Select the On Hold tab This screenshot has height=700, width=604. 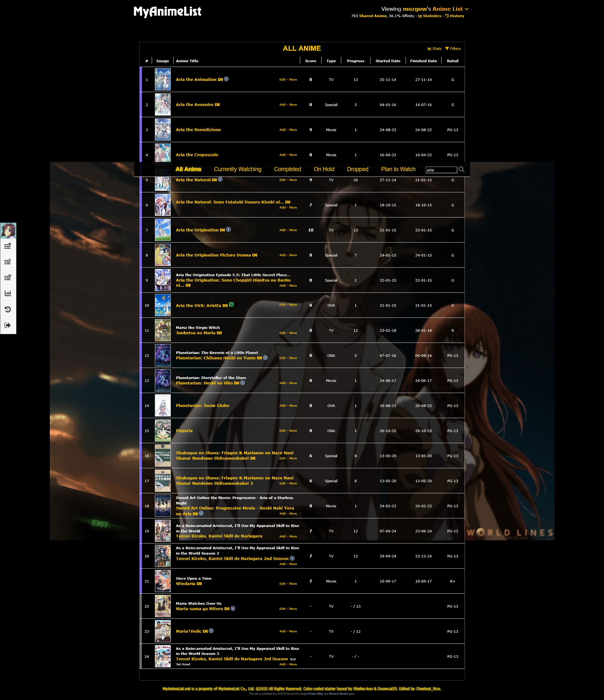[324, 169]
